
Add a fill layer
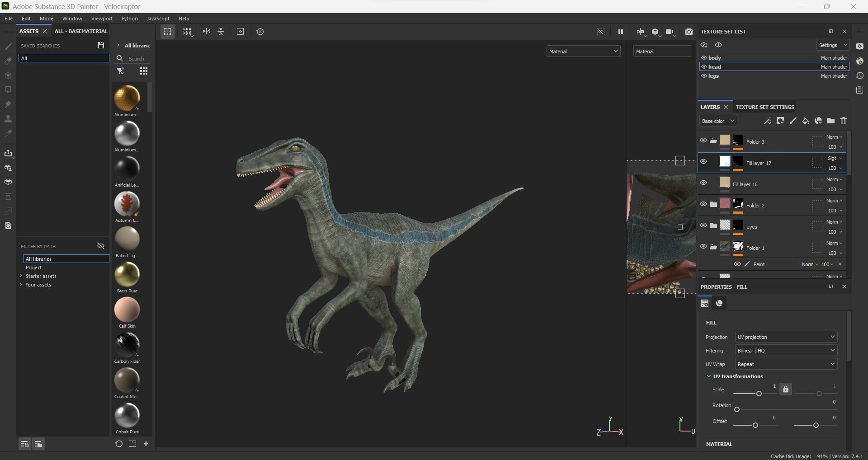tap(806, 121)
